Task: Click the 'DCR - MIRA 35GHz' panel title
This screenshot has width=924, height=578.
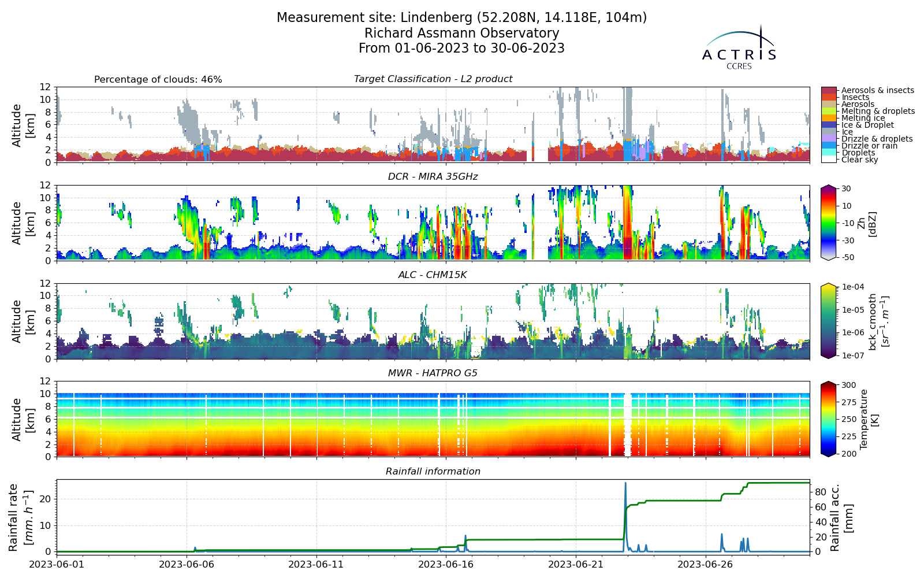Action: coord(433,177)
